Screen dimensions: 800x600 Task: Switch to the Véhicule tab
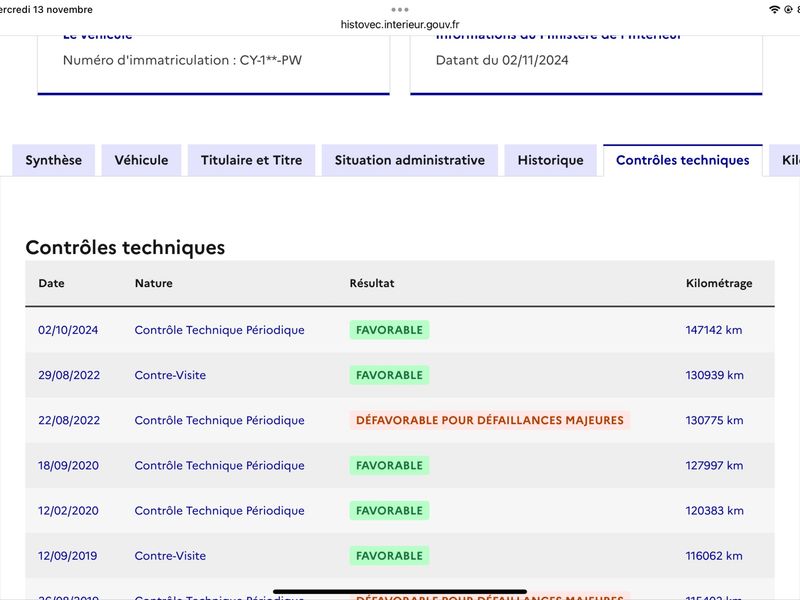[141, 160]
